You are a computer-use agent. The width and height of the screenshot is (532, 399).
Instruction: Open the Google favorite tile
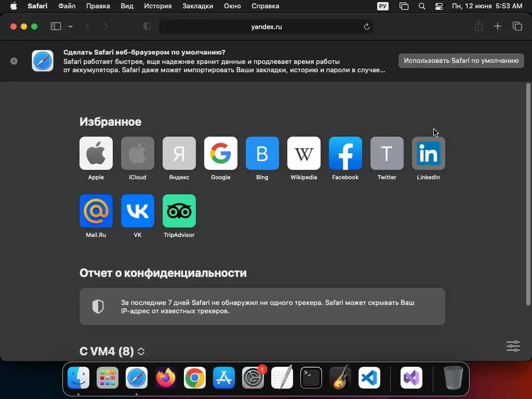pos(220,153)
